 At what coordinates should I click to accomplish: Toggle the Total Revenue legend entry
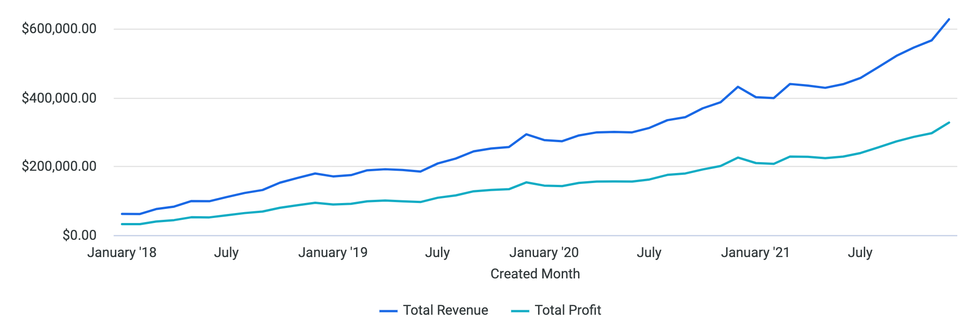point(434,310)
